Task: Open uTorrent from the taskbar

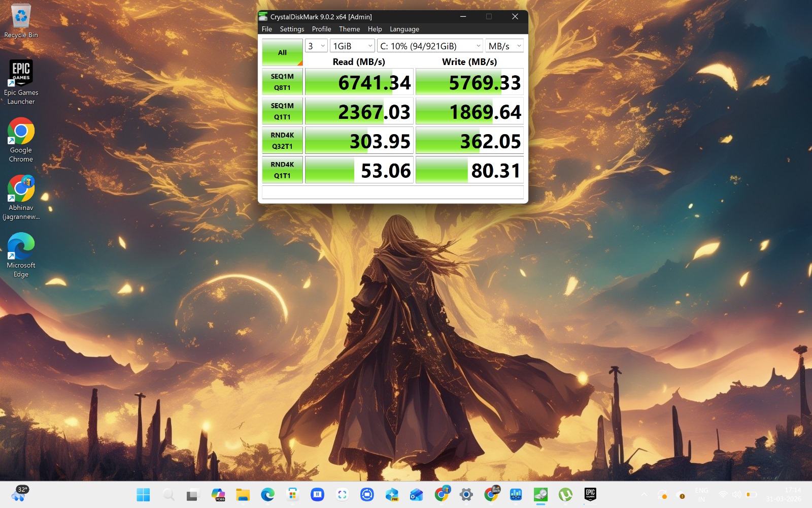Action: tap(565, 494)
